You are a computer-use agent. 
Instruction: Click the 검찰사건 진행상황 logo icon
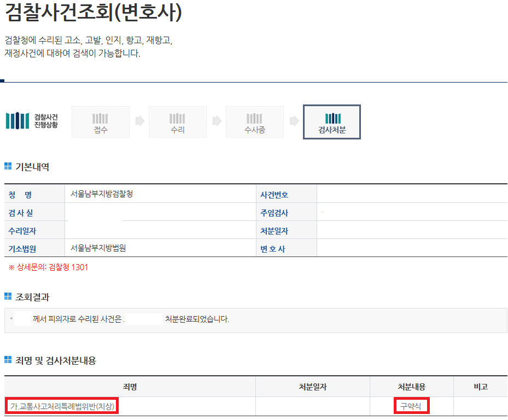(x=18, y=120)
